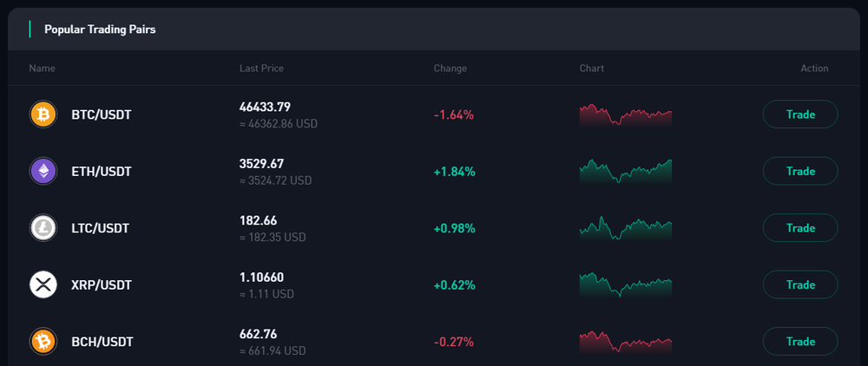
Task: Select the BTC/USDT pair name
Action: (102, 114)
